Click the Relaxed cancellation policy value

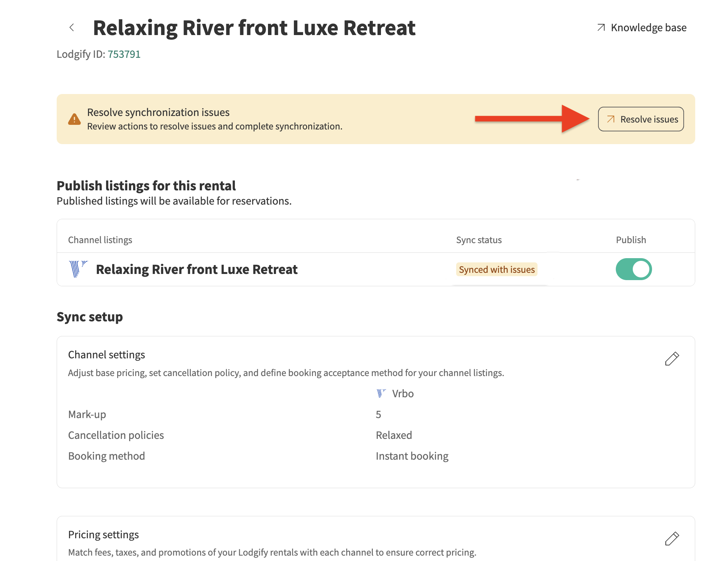pyautogui.click(x=394, y=435)
